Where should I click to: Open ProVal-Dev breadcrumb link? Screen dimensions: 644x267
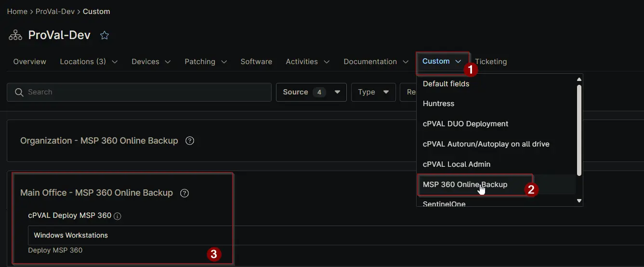click(x=55, y=11)
